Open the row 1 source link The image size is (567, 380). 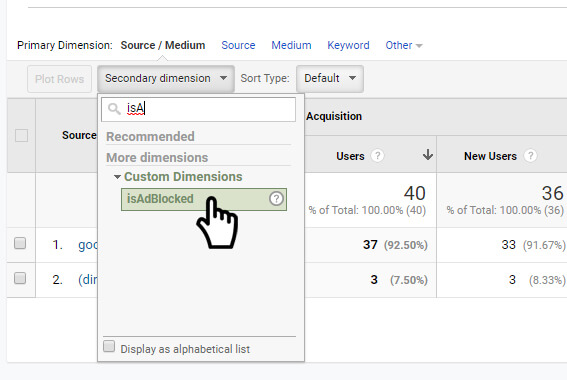coord(88,245)
